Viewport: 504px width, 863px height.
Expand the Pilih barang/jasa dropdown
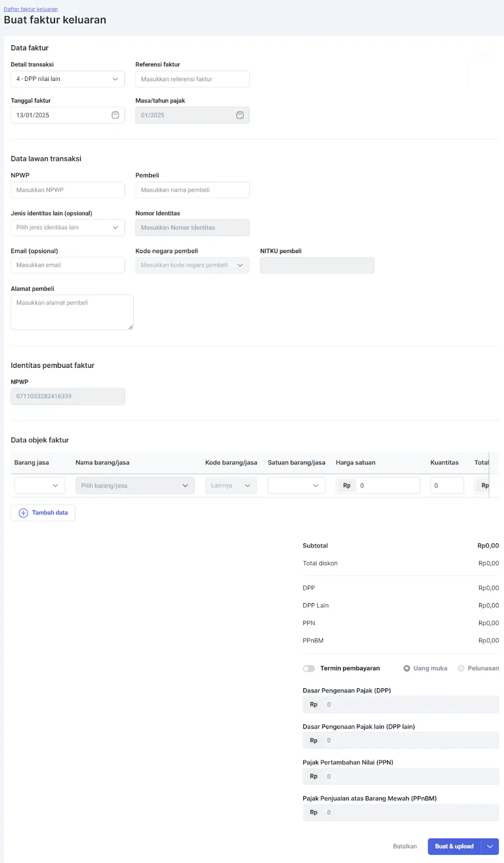coord(135,485)
